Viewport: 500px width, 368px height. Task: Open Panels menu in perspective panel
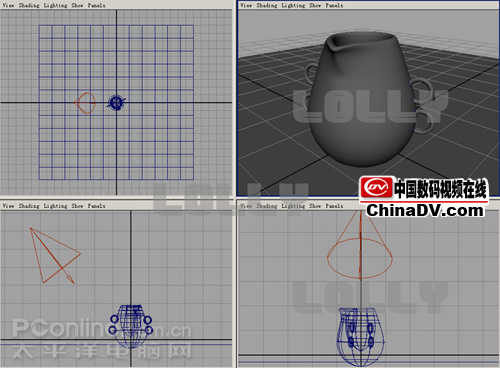pyautogui.click(x=334, y=5)
